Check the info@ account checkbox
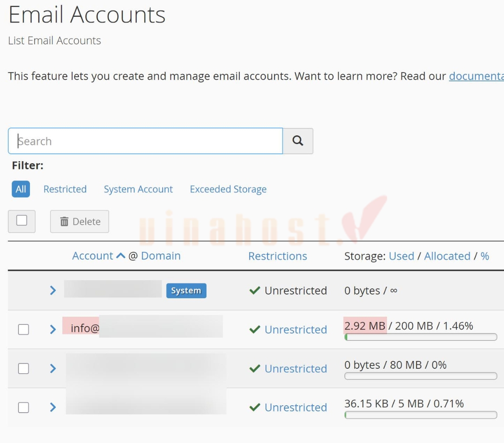The width and height of the screenshot is (504, 443). pyautogui.click(x=23, y=329)
